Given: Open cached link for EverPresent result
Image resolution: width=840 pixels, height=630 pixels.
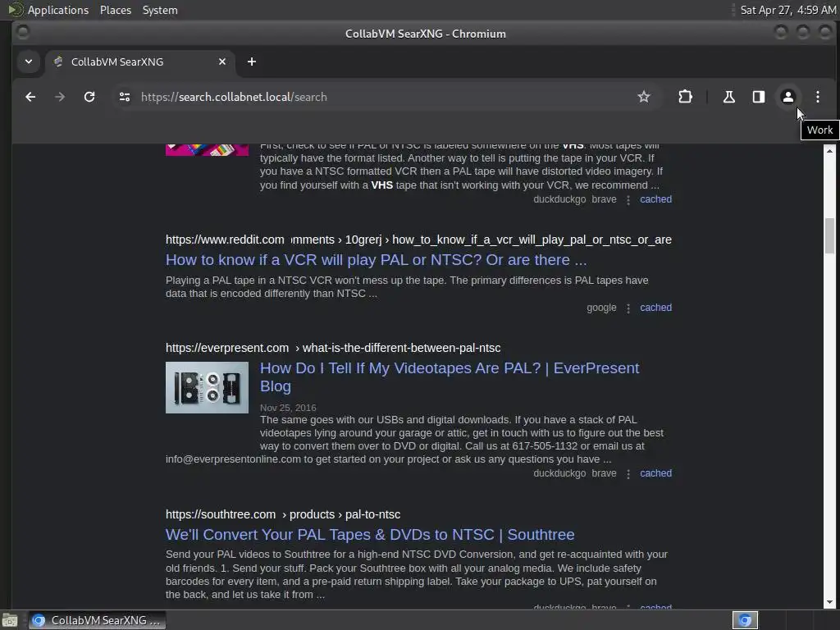Looking at the screenshot, I should (x=655, y=473).
